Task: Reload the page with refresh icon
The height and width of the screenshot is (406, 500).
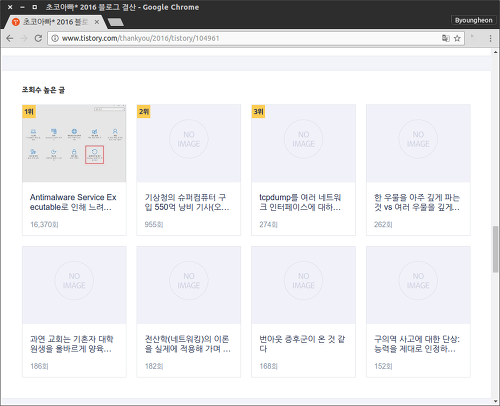Action: 38,38
